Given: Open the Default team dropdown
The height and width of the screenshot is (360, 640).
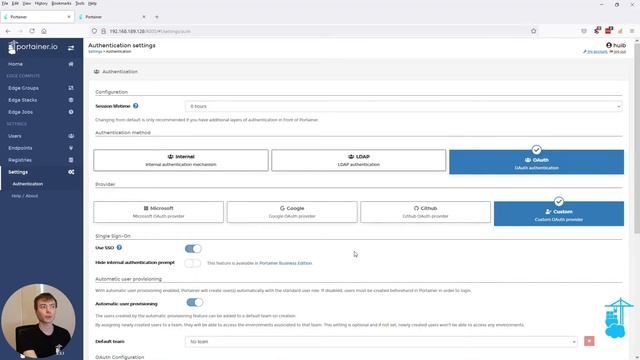Looking at the screenshot, I should pos(381,341).
